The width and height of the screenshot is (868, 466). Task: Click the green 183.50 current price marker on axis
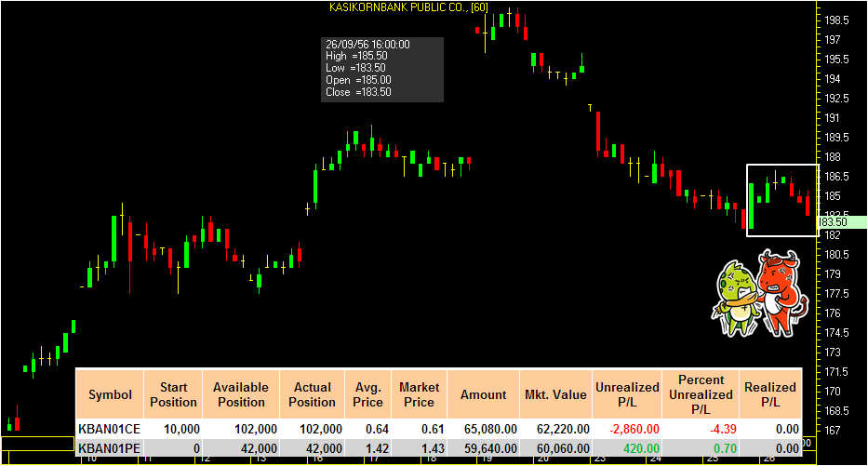point(841,222)
